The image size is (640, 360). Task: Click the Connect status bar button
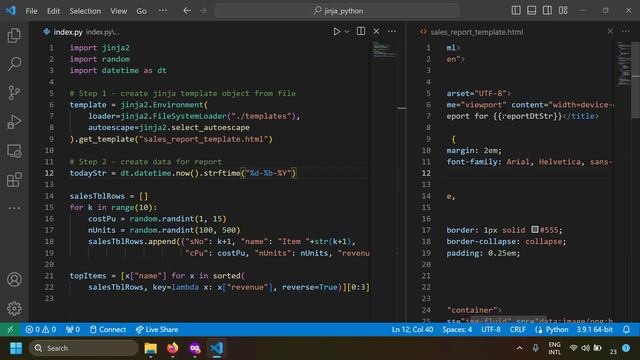(108, 329)
